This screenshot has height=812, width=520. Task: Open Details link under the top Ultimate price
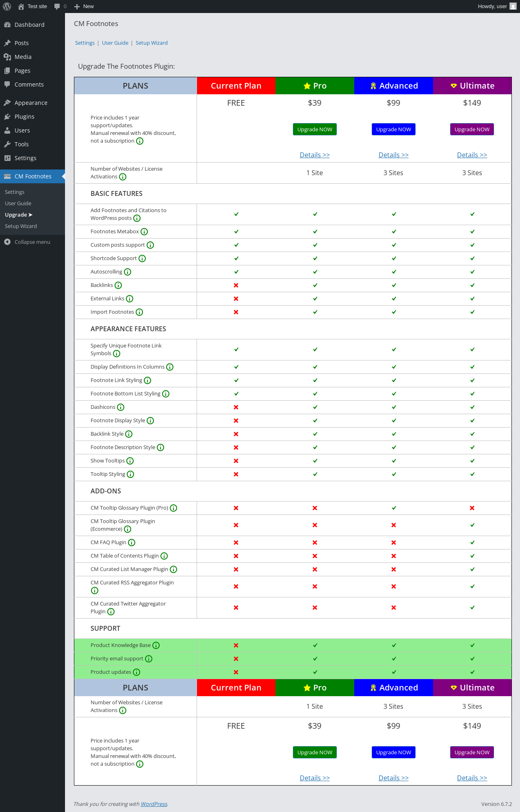pos(472,155)
